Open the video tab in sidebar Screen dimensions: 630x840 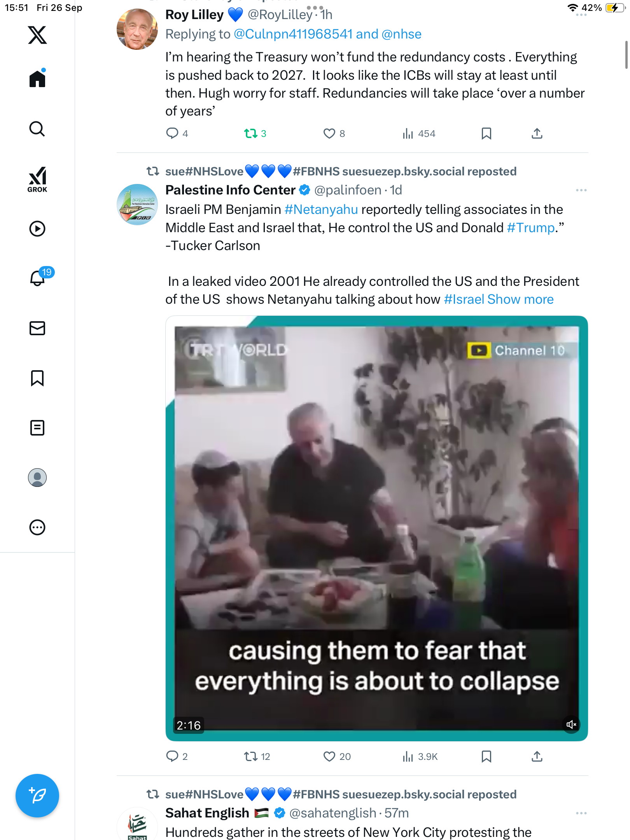point(37,229)
